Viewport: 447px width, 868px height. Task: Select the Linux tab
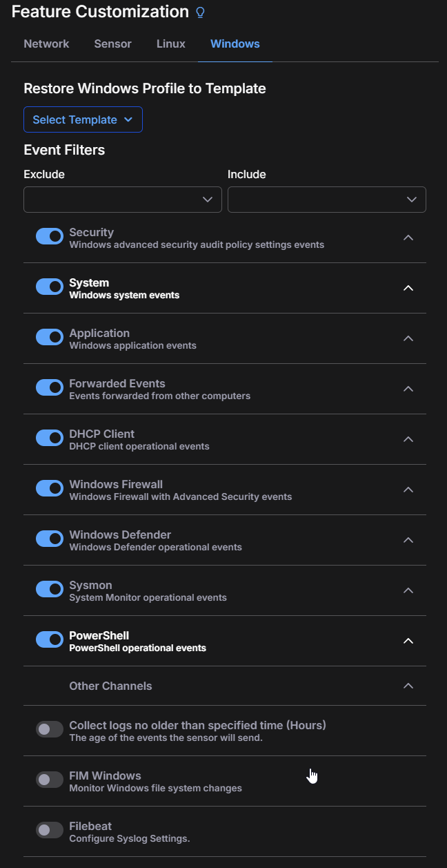[171, 44]
